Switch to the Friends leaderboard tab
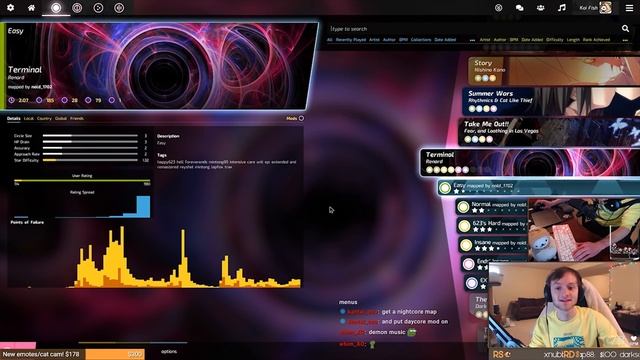This screenshot has height=360, width=640. click(x=77, y=118)
